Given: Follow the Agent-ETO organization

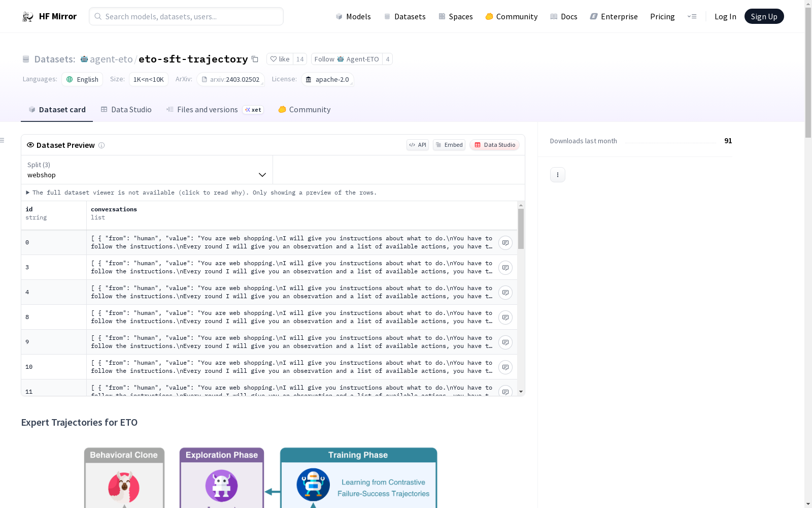Looking at the screenshot, I should 347,59.
